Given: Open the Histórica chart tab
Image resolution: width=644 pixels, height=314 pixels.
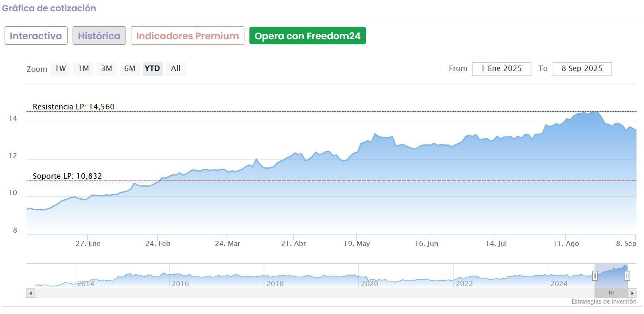Looking at the screenshot, I should click(x=99, y=36).
